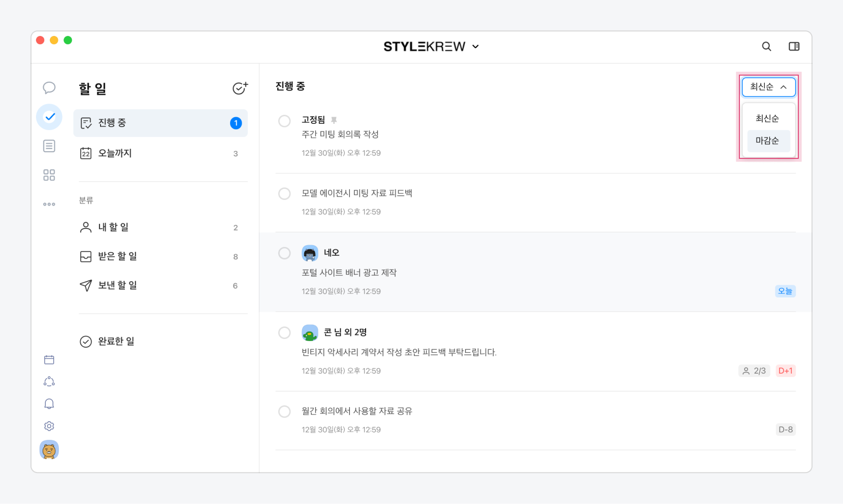Open the settings gear icon
This screenshot has width=843, height=504.
[49, 426]
